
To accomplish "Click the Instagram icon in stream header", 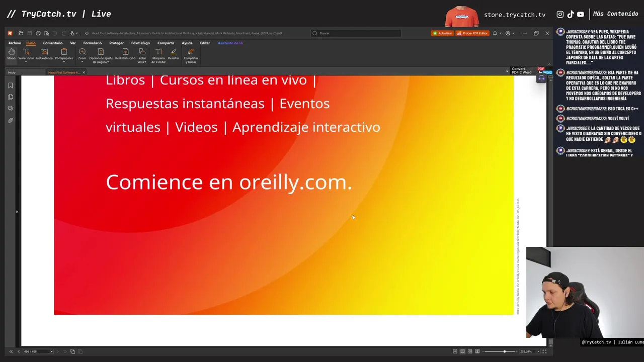I will (x=560, y=15).
